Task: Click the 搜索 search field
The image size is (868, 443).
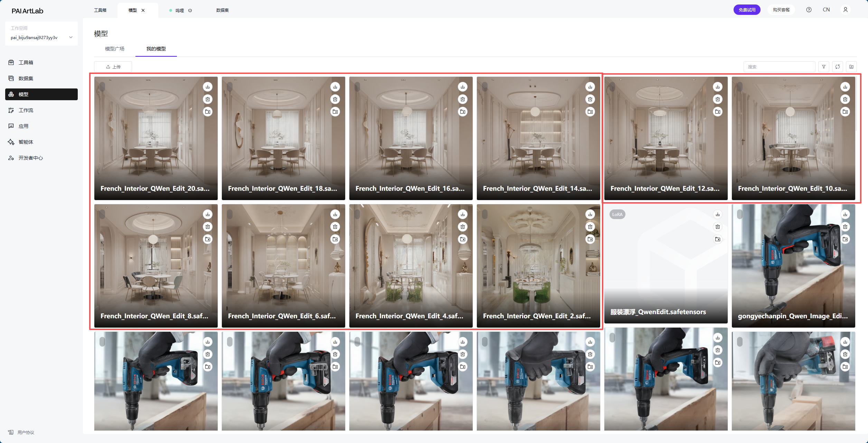Action: point(779,67)
